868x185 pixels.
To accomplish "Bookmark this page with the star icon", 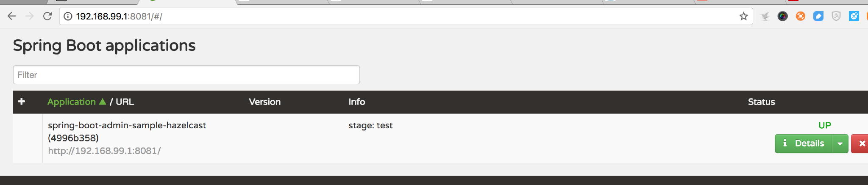I will coord(743,17).
